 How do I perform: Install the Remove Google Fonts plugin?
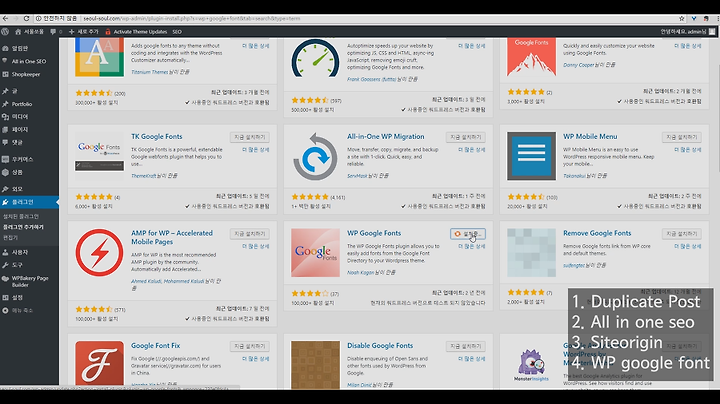point(682,234)
